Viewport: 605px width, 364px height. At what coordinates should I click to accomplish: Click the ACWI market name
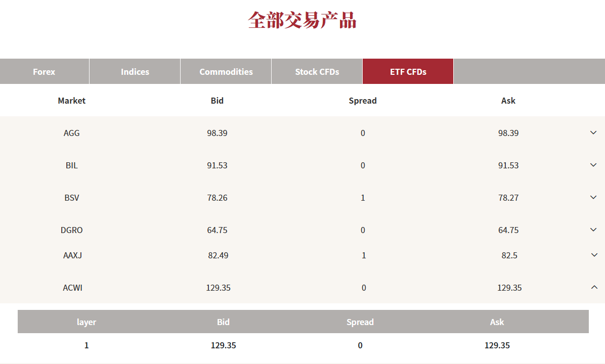click(72, 288)
